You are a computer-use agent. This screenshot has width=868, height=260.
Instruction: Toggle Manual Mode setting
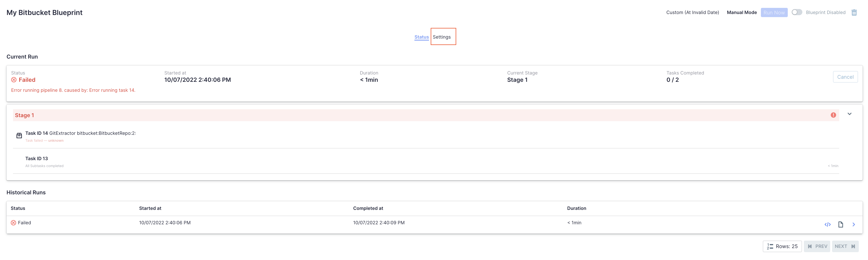coord(741,12)
